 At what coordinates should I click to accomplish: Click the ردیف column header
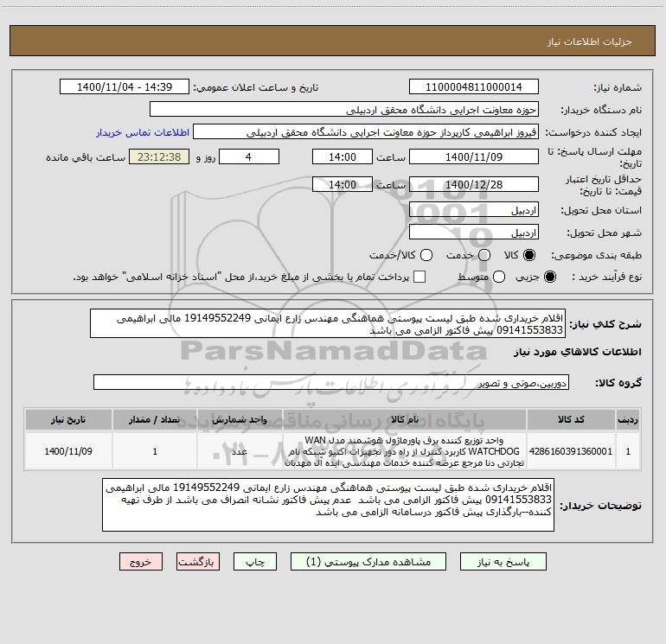tap(628, 419)
